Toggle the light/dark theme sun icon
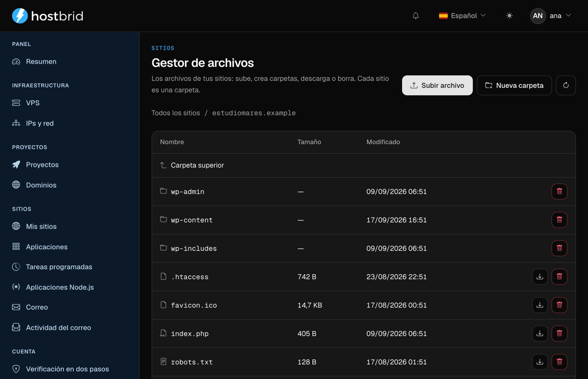The image size is (588, 379). tap(509, 16)
